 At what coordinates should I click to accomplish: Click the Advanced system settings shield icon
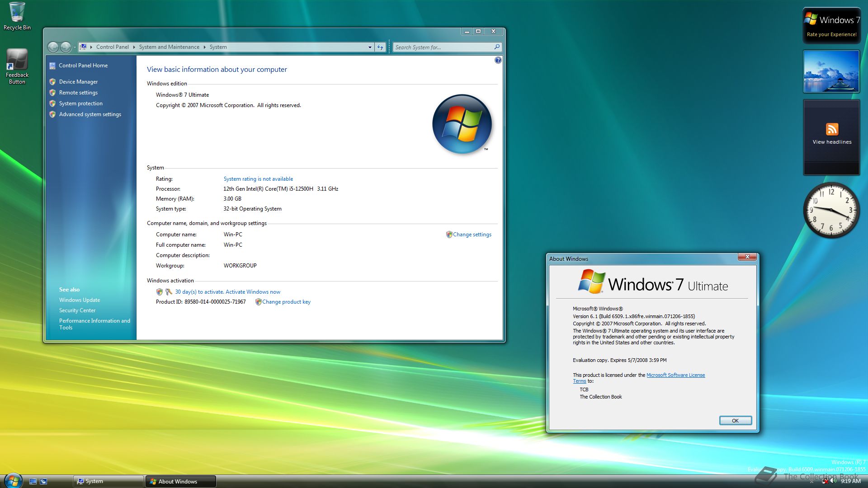[x=52, y=114]
